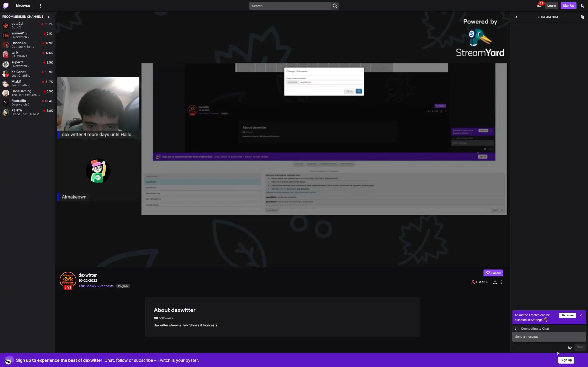Open the three-dot menu beside Browse
The image size is (588, 367).
tap(40, 6)
